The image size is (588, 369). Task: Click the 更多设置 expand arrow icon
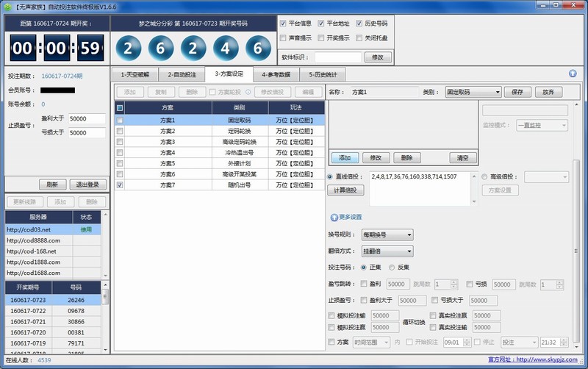pos(334,217)
